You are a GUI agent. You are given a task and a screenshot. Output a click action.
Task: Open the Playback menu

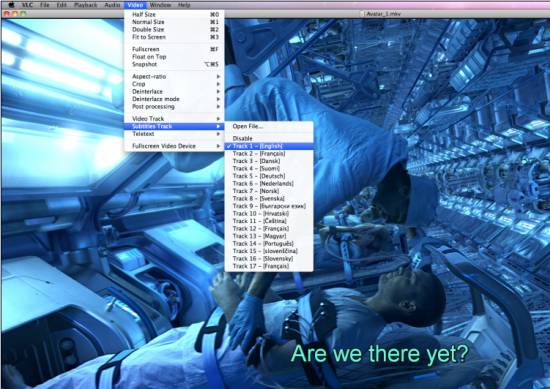click(86, 5)
